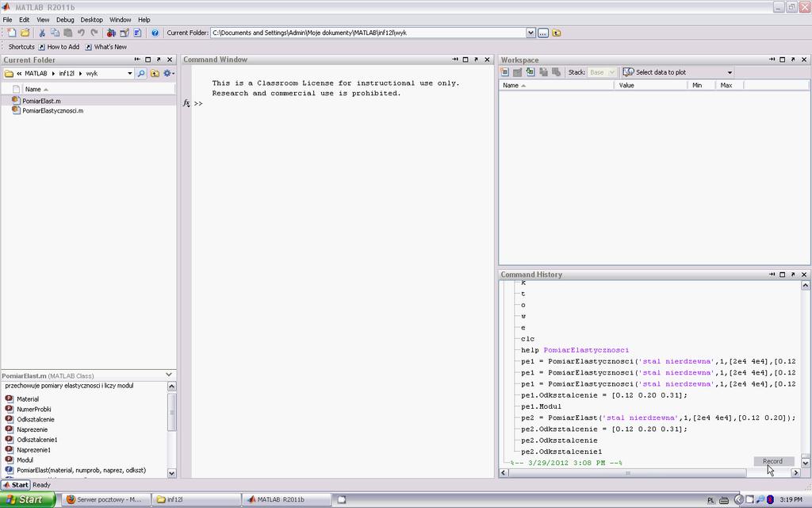Launch Simulink from the toolbar icon
The image size is (812, 508).
(111, 33)
